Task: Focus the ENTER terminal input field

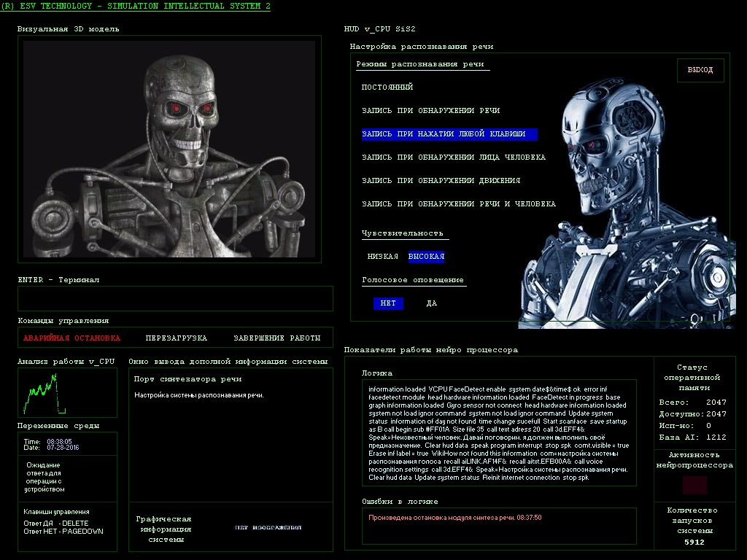Action: point(175,298)
